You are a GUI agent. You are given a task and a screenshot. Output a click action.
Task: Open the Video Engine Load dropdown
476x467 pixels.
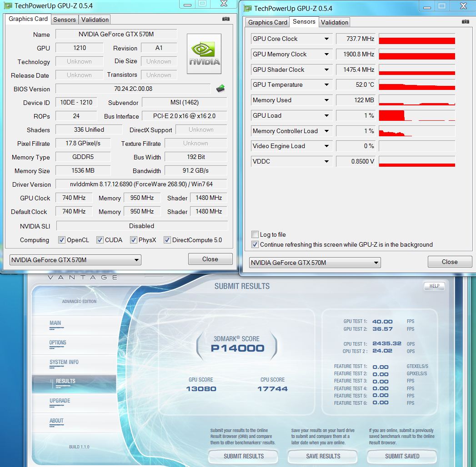[326, 146]
